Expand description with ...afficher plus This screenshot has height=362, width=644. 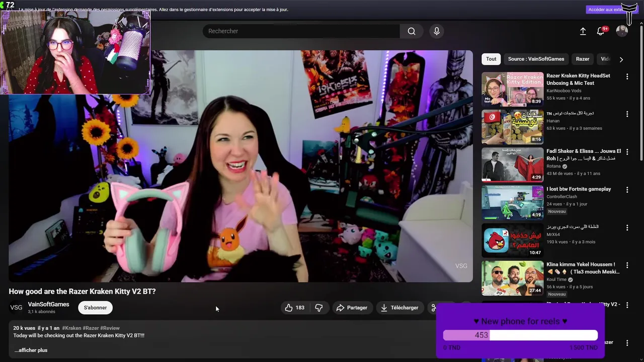click(x=31, y=350)
